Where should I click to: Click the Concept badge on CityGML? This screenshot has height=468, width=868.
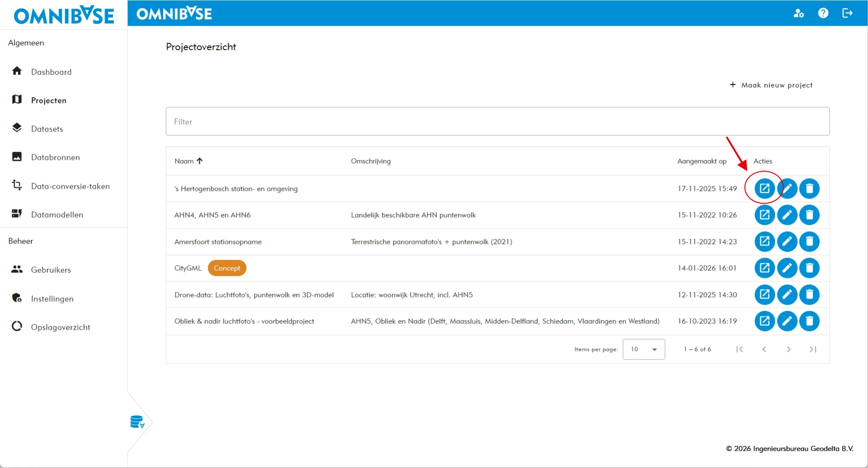pos(227,268)
